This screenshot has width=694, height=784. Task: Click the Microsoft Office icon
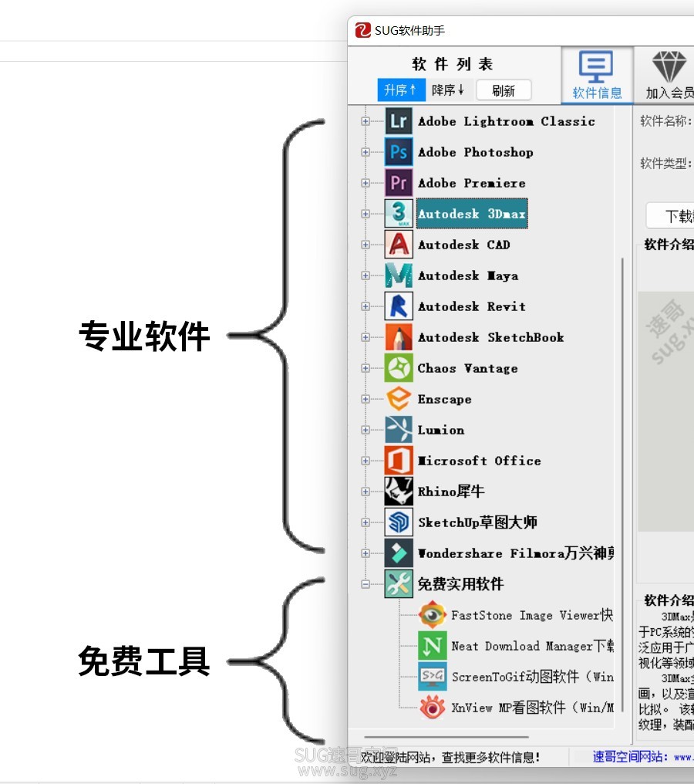point(399,461)
